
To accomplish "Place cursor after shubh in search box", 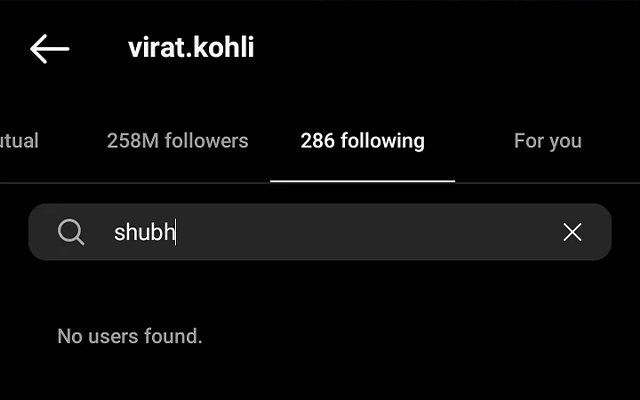I will [176, 232].
